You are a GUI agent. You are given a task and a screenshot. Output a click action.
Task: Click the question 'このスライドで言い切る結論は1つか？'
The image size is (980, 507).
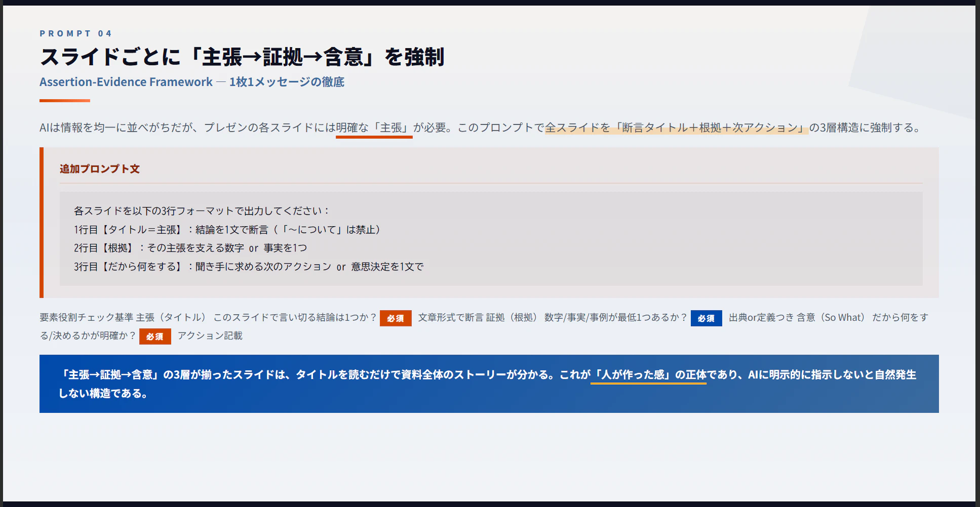point(295,317)
